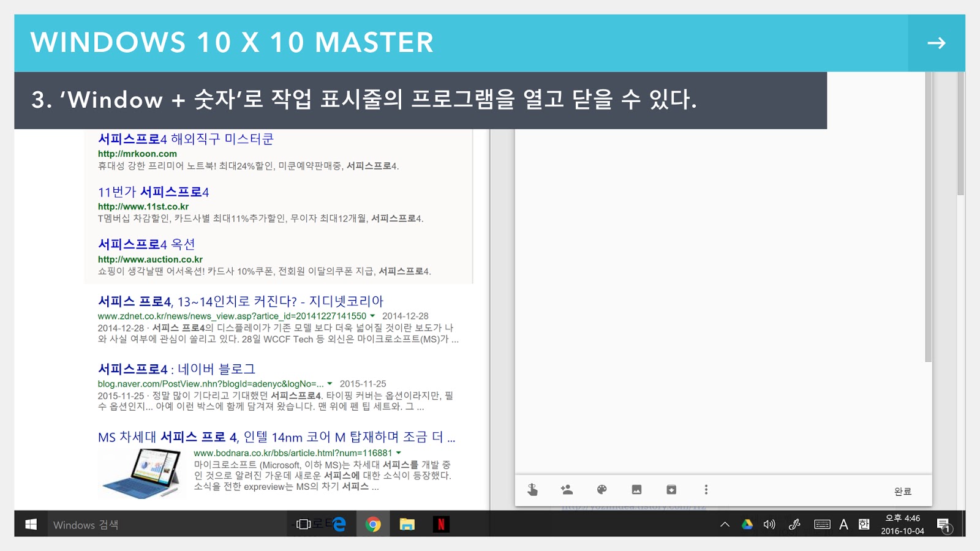
Task: Click the reminder finger icon in note
Action: [x=532, y=489]
